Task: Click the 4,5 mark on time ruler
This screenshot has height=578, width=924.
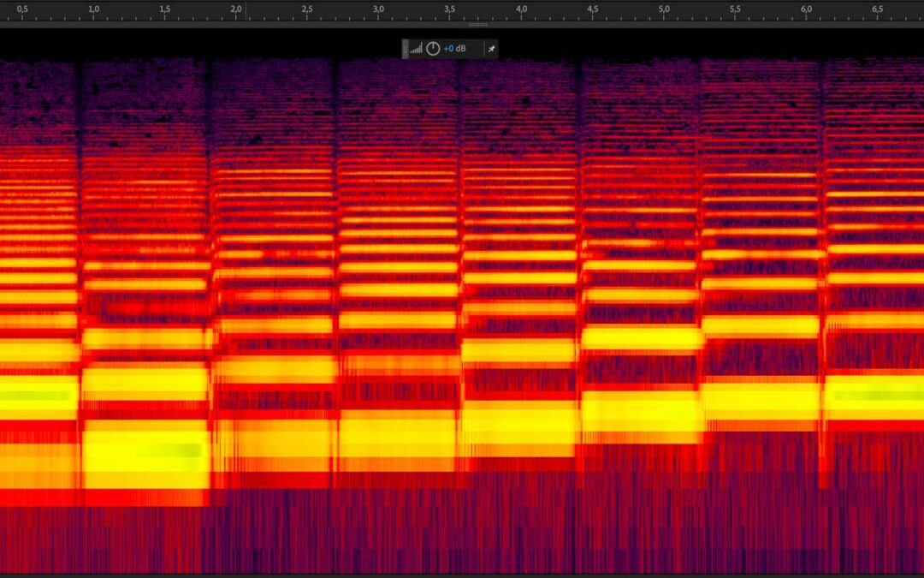Action: (x=592, y=9)
